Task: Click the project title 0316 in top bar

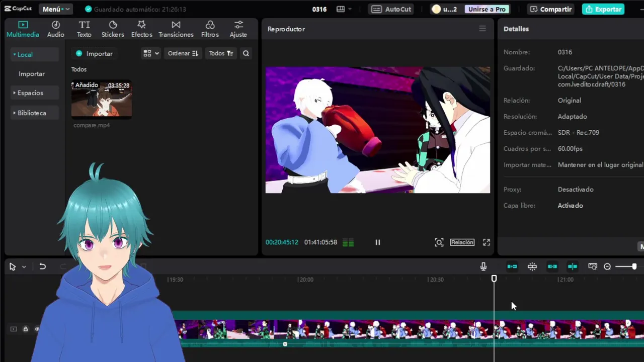Action: click(x=319, y=9)
